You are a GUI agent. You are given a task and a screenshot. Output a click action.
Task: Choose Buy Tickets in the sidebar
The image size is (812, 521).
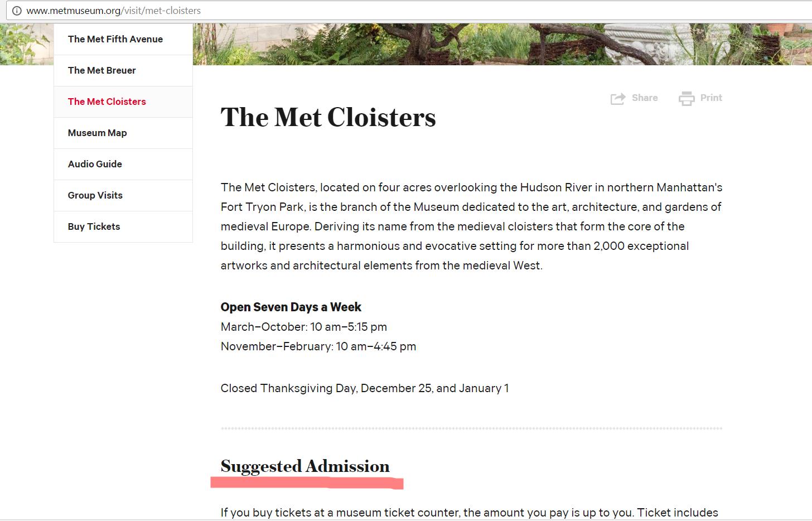click(x=123, y=226)
